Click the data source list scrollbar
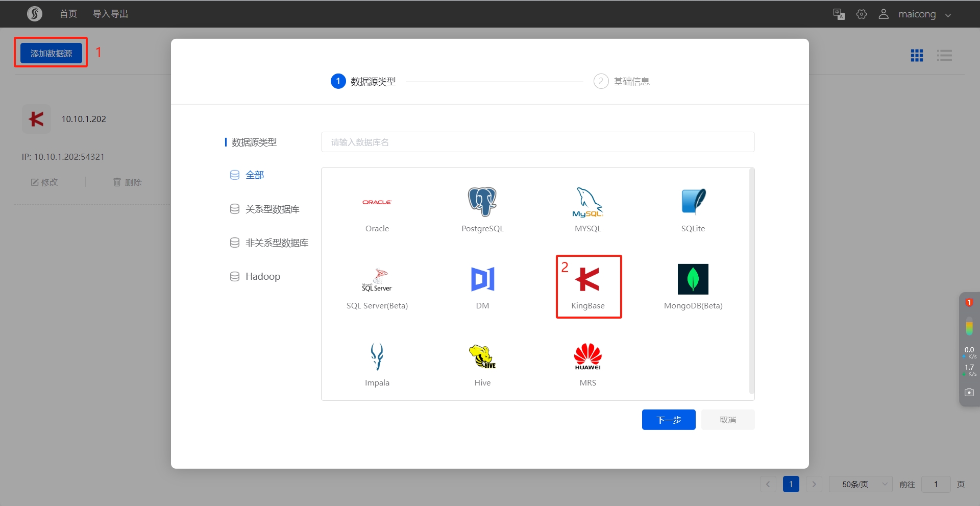The width and height of the screenshot is (980, 506). click(751, 281)
